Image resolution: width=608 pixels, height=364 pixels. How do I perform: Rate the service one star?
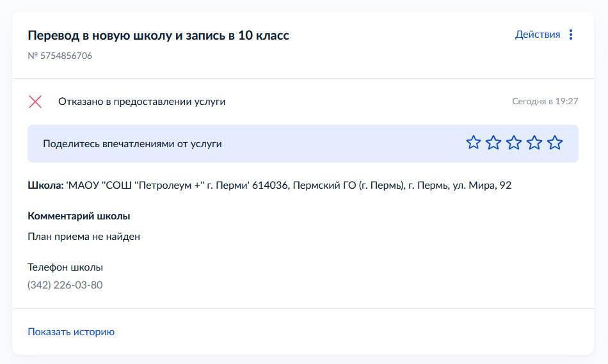(473, 143)
